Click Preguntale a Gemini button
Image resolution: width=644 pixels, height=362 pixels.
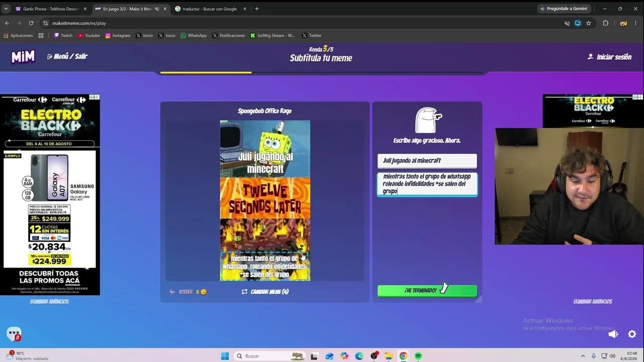click(564, 9)
